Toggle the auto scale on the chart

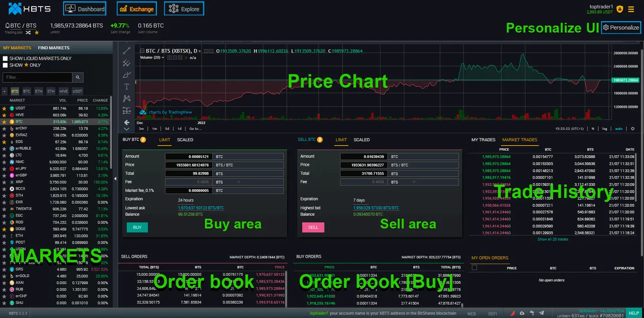[x=618, y=129]
